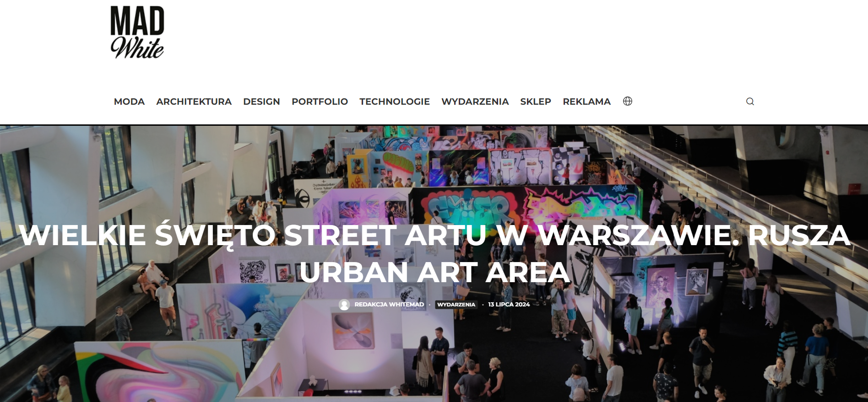Viewport: 868px width, 402px height.
Task: Click the REDAKCJA WHITEMAD author link
Action: point(389,305)
